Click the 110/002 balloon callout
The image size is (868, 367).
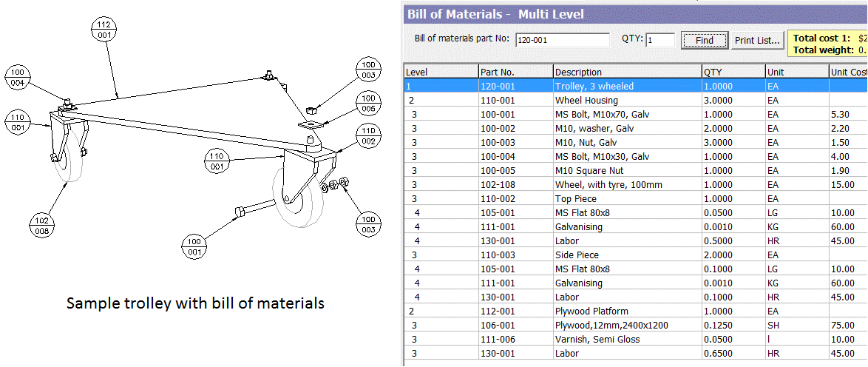367,136
